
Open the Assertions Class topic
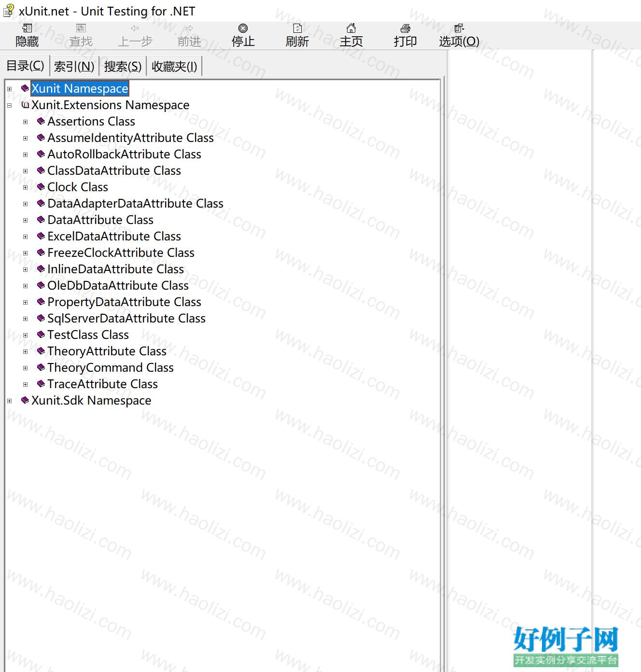click(x=91, y=121)
